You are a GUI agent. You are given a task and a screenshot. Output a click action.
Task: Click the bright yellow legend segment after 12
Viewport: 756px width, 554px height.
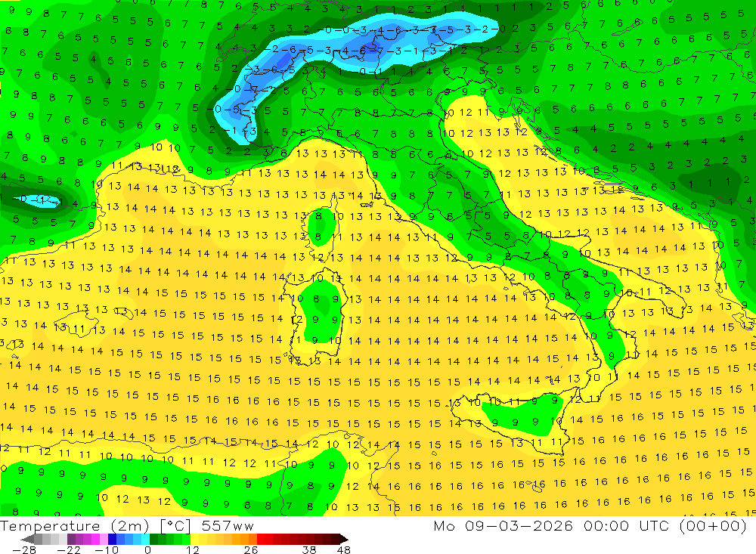click(x=195, y=539)
